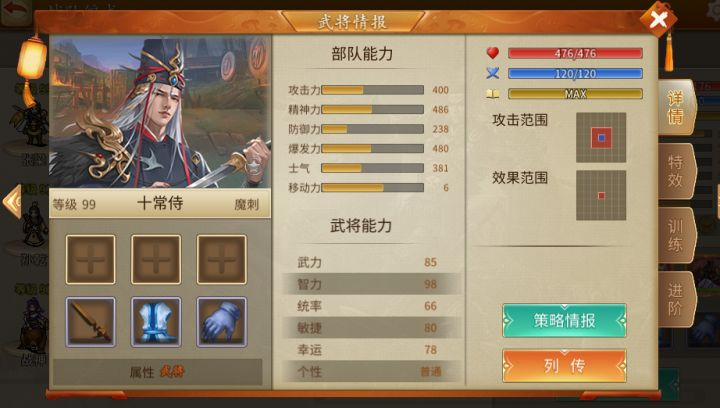This screenshot has width=720, height=408.
Task: Click the crossed swords MP icon
Action: point(493,73)
